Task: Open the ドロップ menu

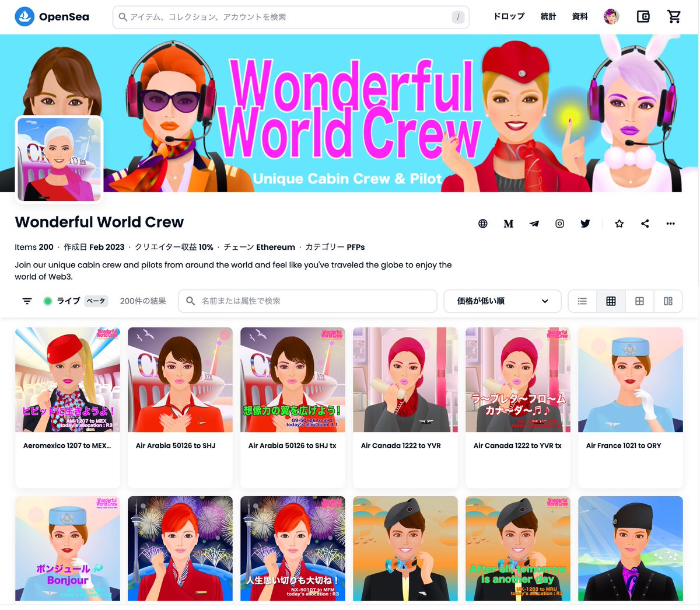Action: (509, 16)
